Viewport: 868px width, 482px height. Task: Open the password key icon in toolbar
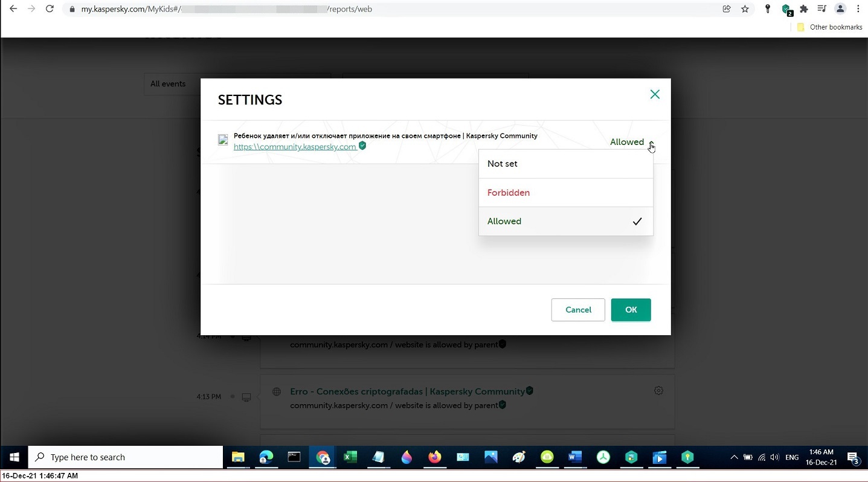[x=768, y=9]
